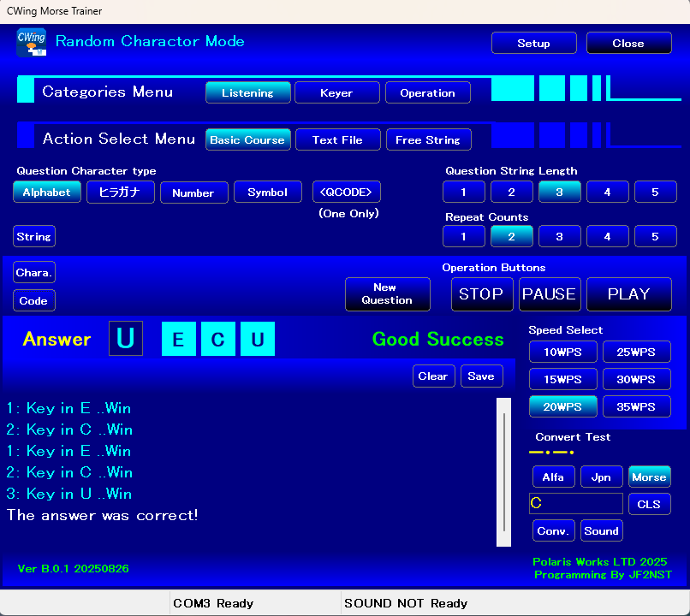
Task: Open the Setup dialog
Action: [533, 44]
